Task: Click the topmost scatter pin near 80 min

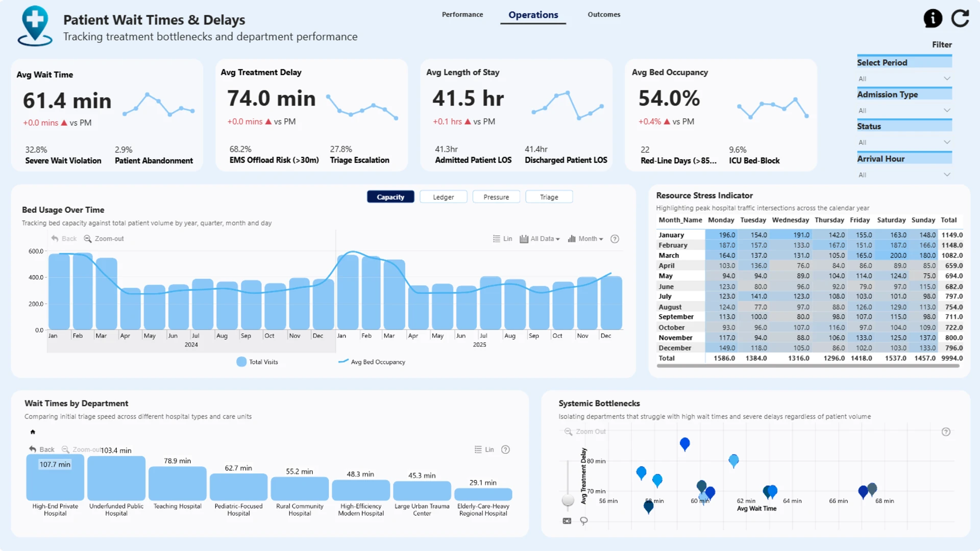Action: pos(685,444)
